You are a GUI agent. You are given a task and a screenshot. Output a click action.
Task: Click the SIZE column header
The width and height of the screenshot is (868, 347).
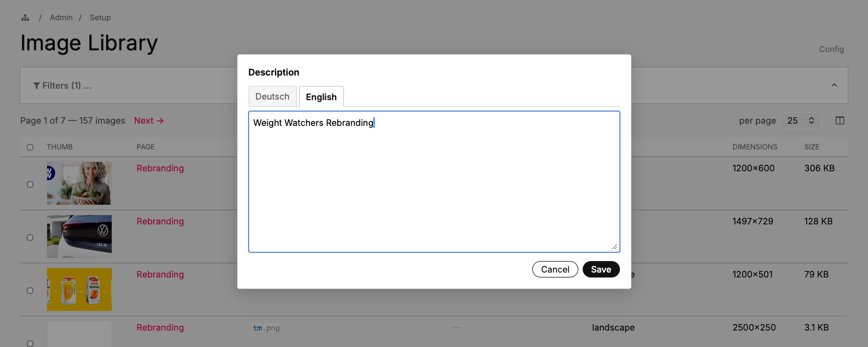[812, 147]
